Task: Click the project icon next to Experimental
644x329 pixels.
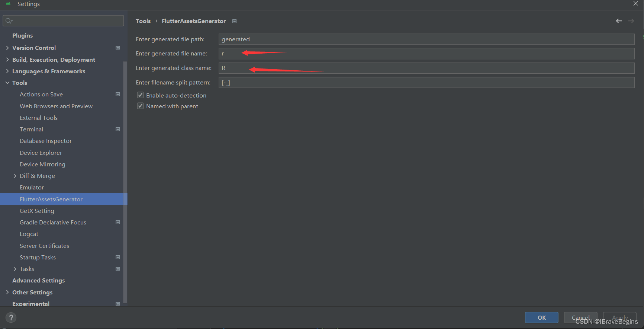Action: pos(118,304)
